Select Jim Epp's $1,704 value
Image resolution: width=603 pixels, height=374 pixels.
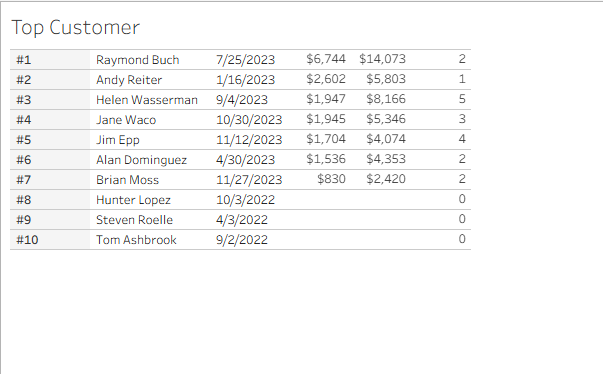coord(326,139)
